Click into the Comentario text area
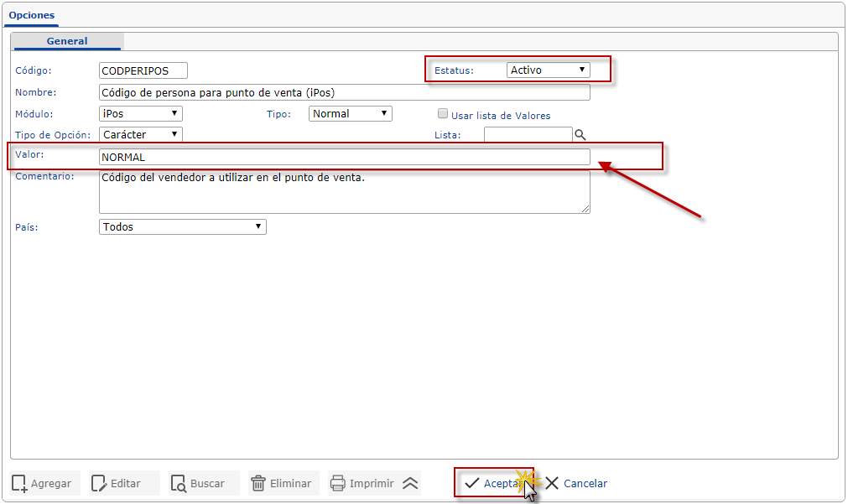The image size is (848, 504). point(345,192)
